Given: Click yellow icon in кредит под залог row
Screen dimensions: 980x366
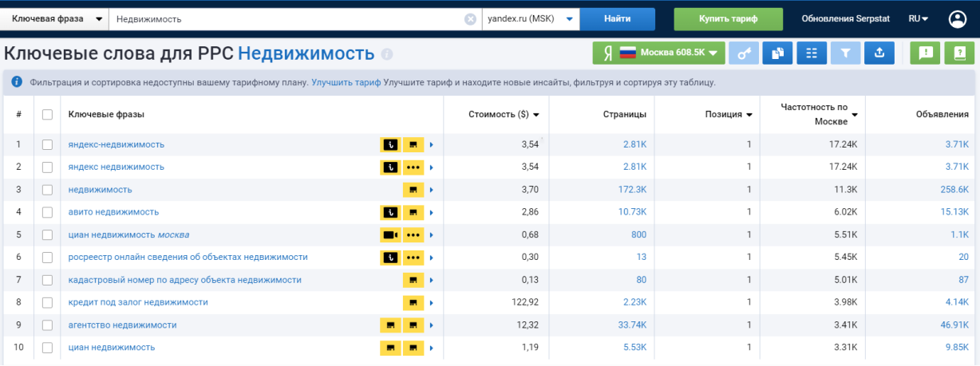Looking at the screenshot, I should pos(413,303).
